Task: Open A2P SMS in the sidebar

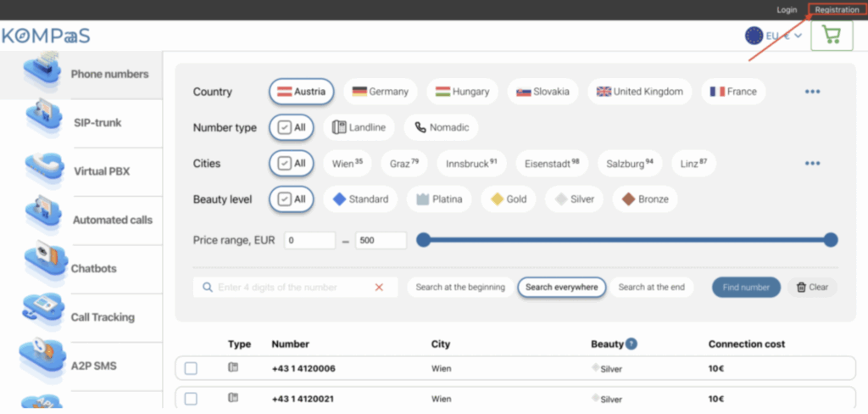Action: (94, 366)
